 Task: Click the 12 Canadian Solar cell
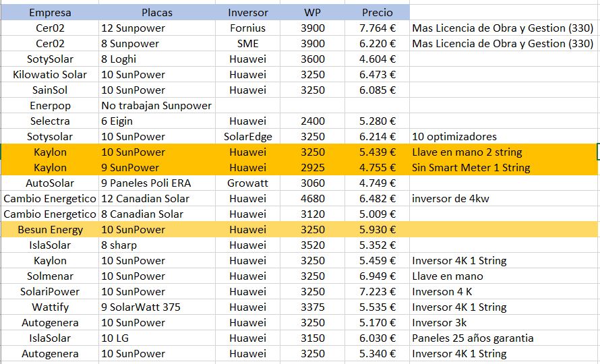click(157, 199)
